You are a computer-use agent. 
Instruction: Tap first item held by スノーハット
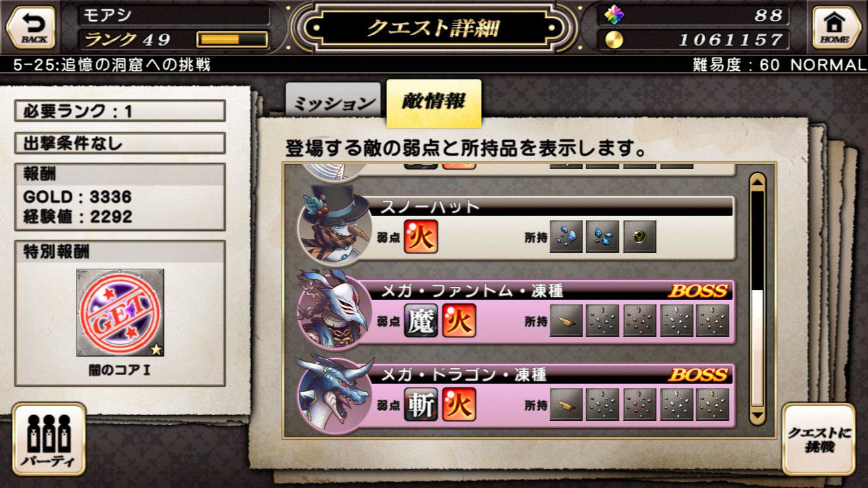(x=566, y=237)
